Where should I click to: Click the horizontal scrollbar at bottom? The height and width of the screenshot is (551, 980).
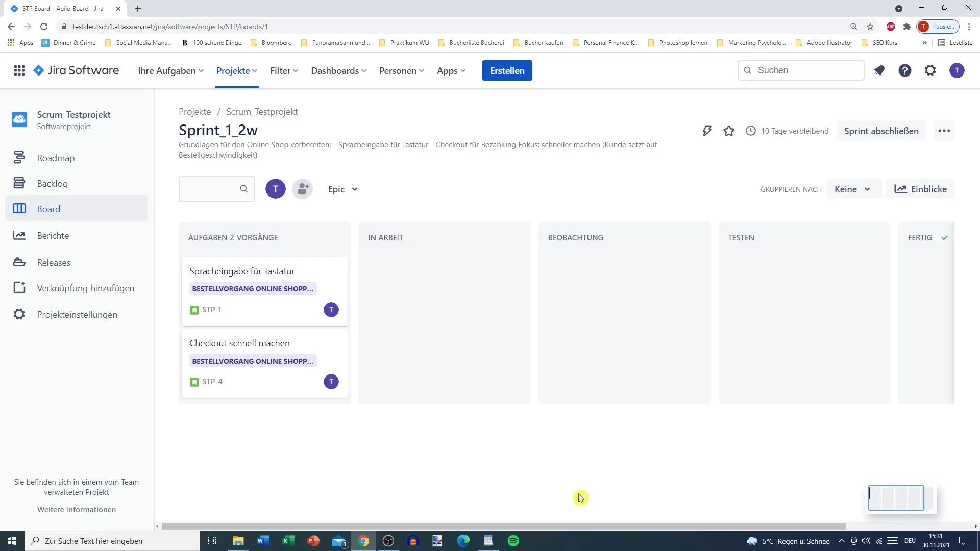click(x=501, y=525)
